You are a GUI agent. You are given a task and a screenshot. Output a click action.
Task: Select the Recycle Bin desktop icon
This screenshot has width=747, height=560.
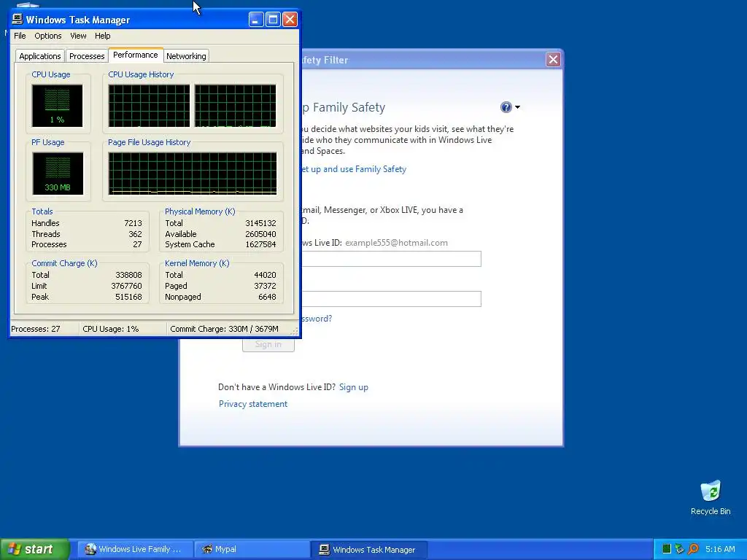pos(711,498)
